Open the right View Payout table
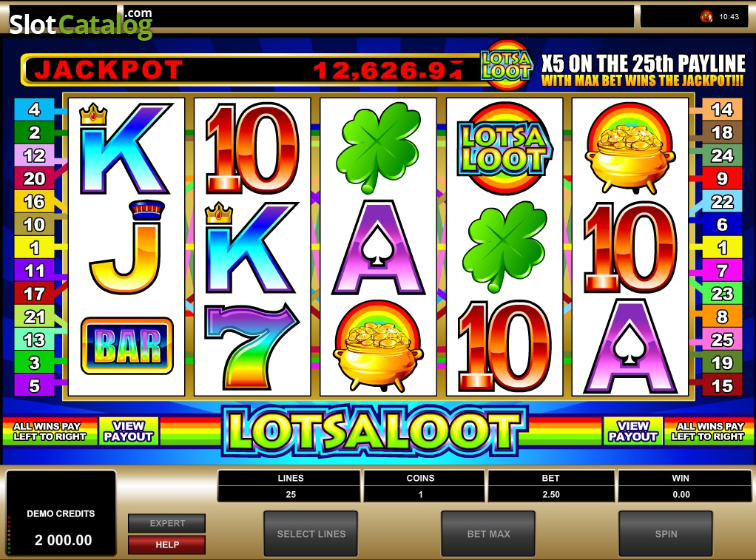This screenshot has height=560, width=756. pos(633,431)
